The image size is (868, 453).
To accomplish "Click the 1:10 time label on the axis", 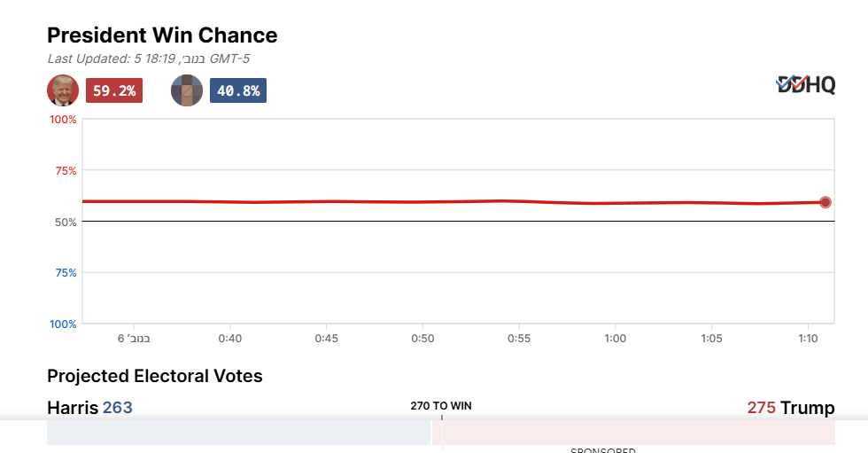I will tap(808, 339).
